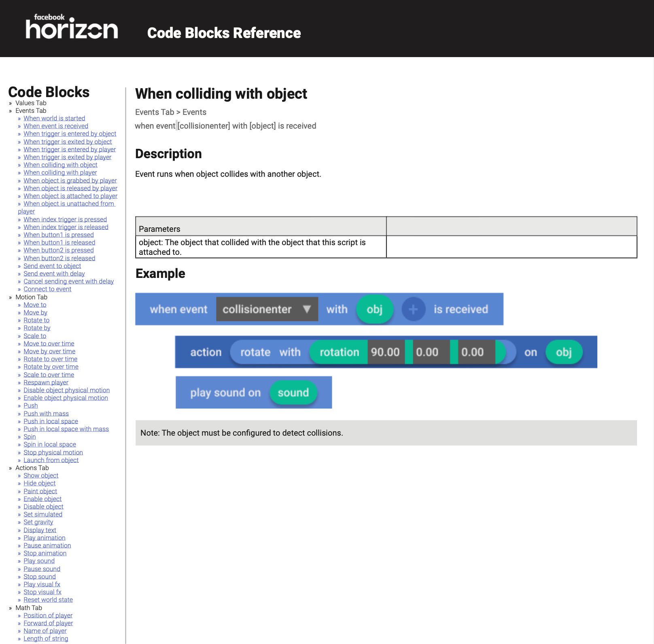This screenshot has width=654, height=644.
Task: Collapse the Events Tab section
Action: tap(31, 110)
